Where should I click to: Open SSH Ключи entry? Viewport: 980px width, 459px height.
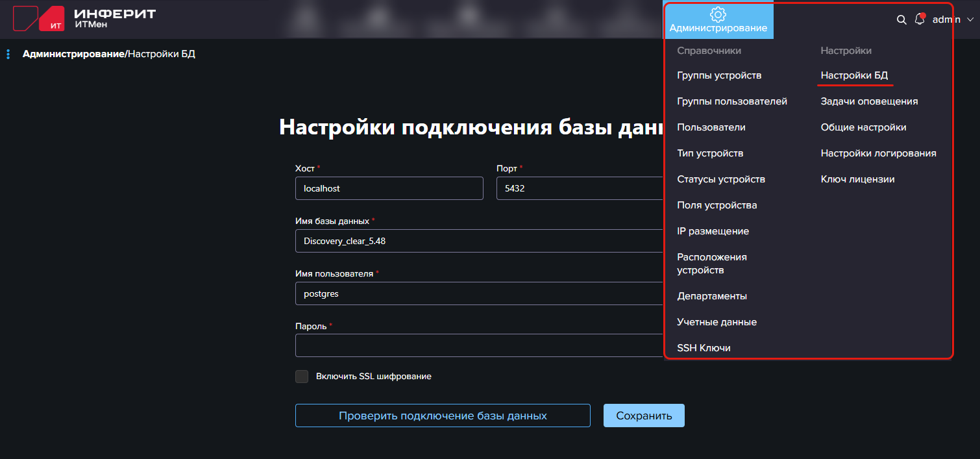point(704,348)
